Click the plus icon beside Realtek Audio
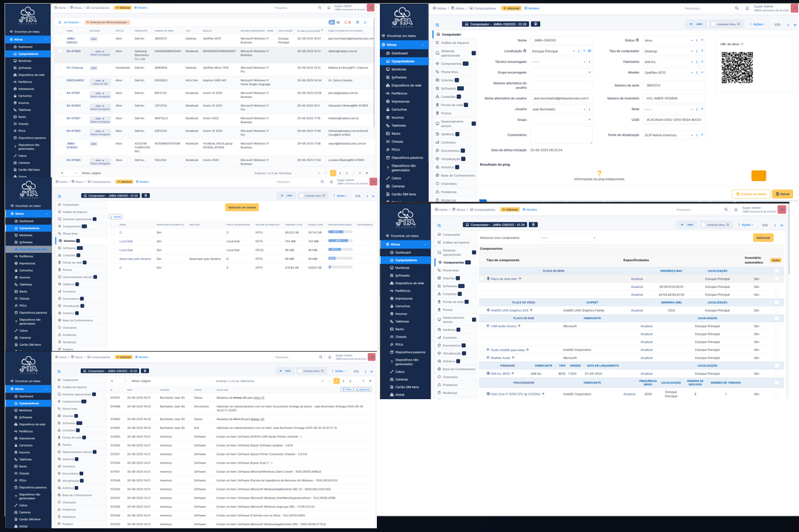 [513, 358]
